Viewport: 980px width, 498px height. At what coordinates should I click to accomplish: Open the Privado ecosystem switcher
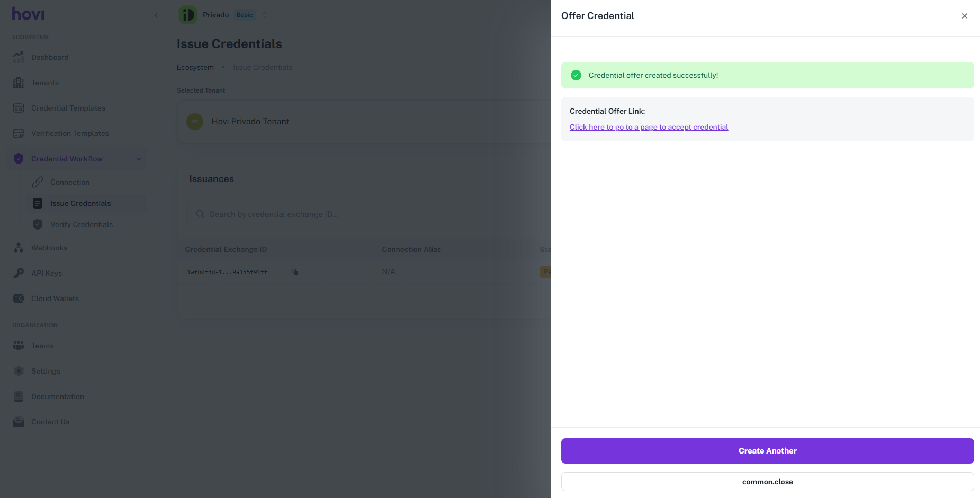(265, 15)
